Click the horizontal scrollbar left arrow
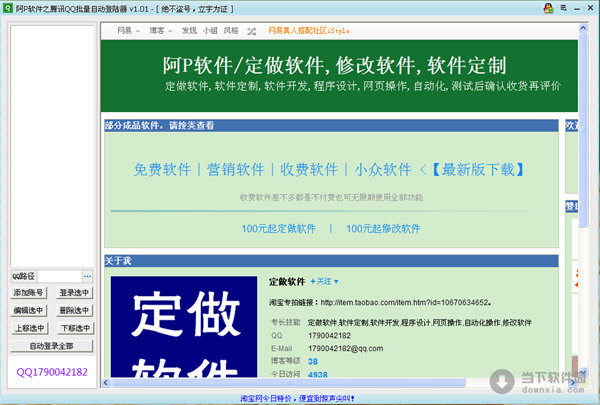600x405 pixels. point(106,382)
